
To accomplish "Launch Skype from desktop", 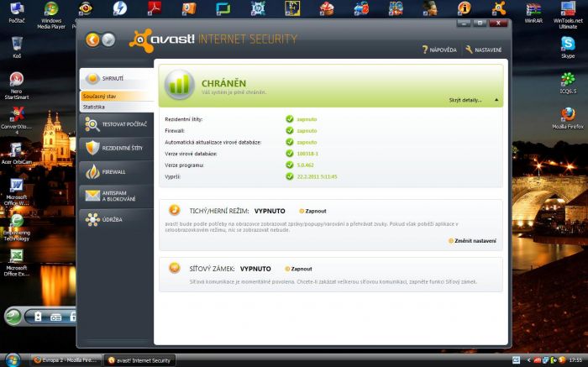I will 568,48.
